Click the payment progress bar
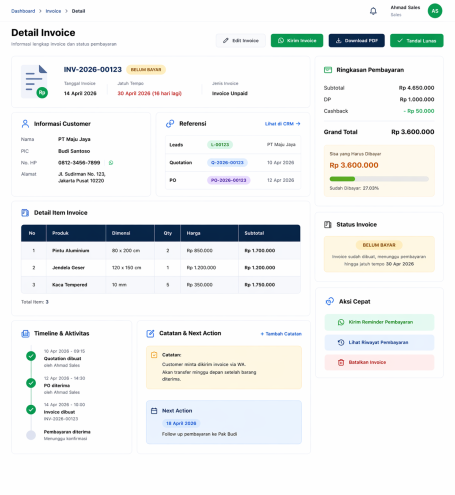455x495 pixels. click(x=379, y=179)
